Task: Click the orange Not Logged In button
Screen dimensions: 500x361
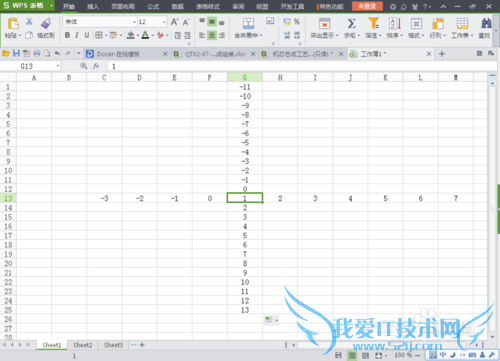Action: [367, 6]
